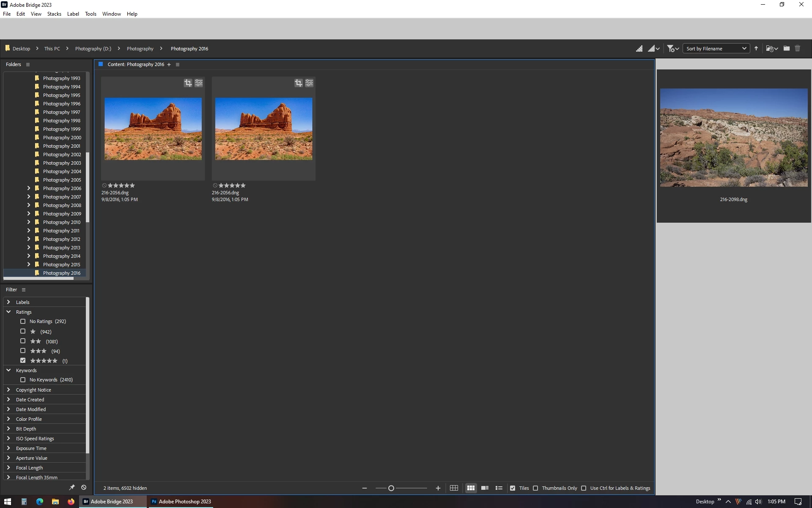Open the Stacks menu
The width and height of the screenshot is (812, 508).
[54, 14]
